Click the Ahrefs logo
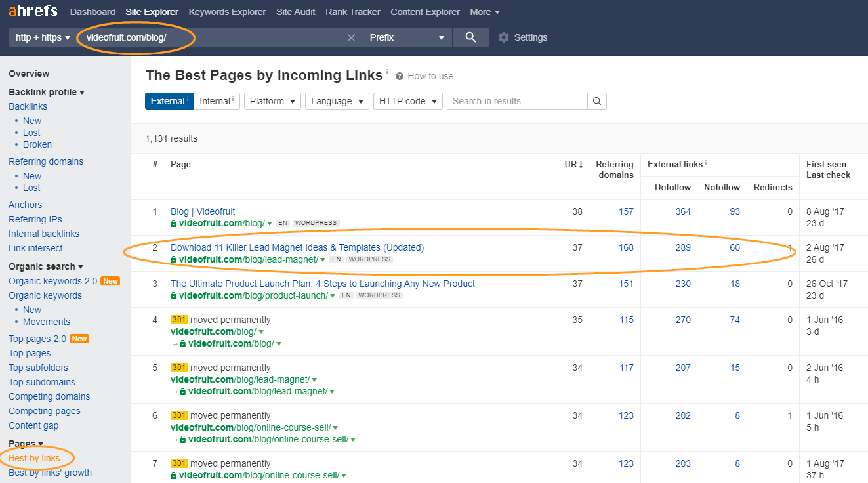The width and height of the screenshot is (868, 483). point(32,11)
